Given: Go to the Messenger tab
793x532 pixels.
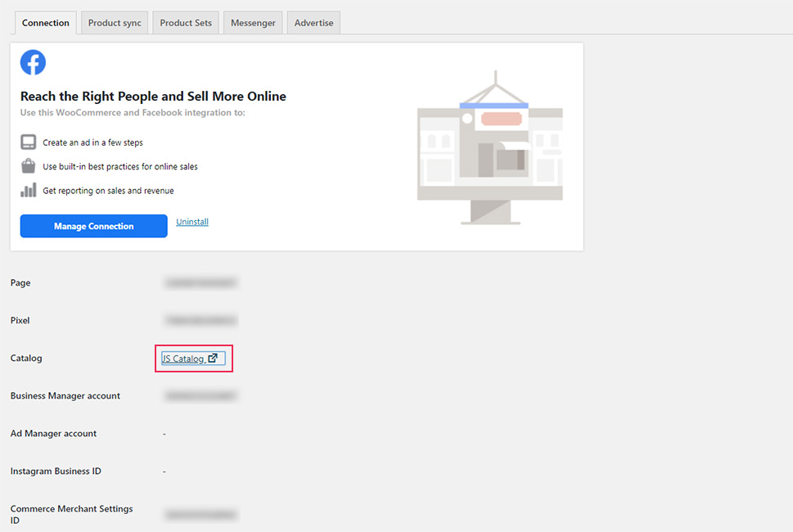Looking at the screenshot, I should pyautogui.click(x=253, y=23).
